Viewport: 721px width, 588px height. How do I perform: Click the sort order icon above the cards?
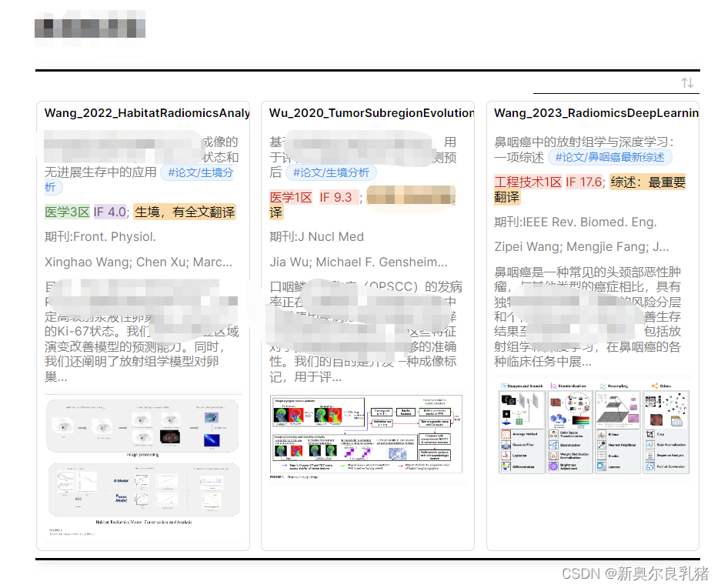coord(688,82)
